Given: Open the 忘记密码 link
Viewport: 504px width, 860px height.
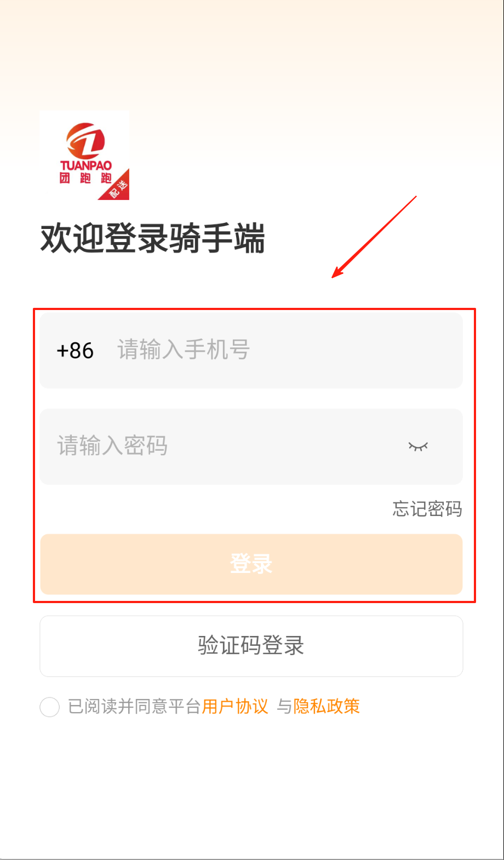Looking at the screenshot, I should 427,509.
